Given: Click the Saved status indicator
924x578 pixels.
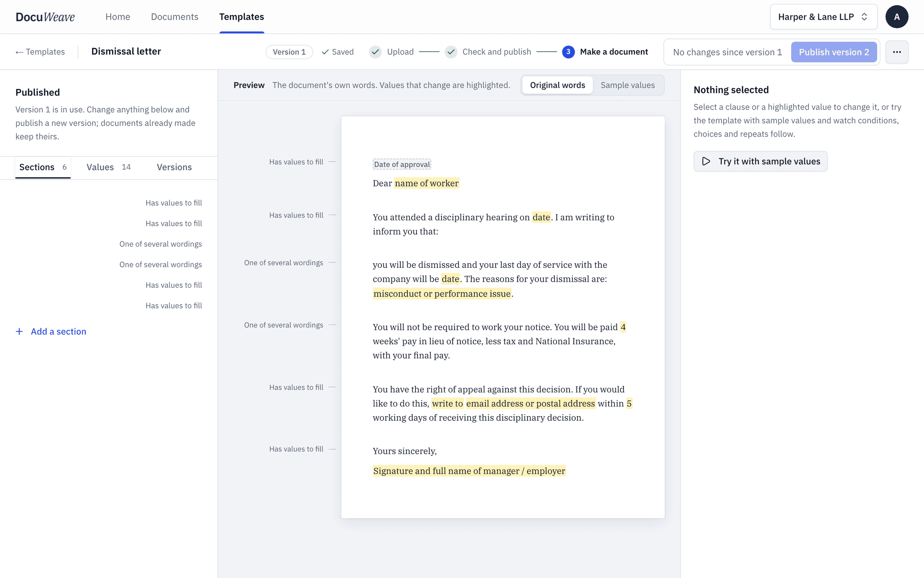Looking at the screenshot, I should (338, 52).
